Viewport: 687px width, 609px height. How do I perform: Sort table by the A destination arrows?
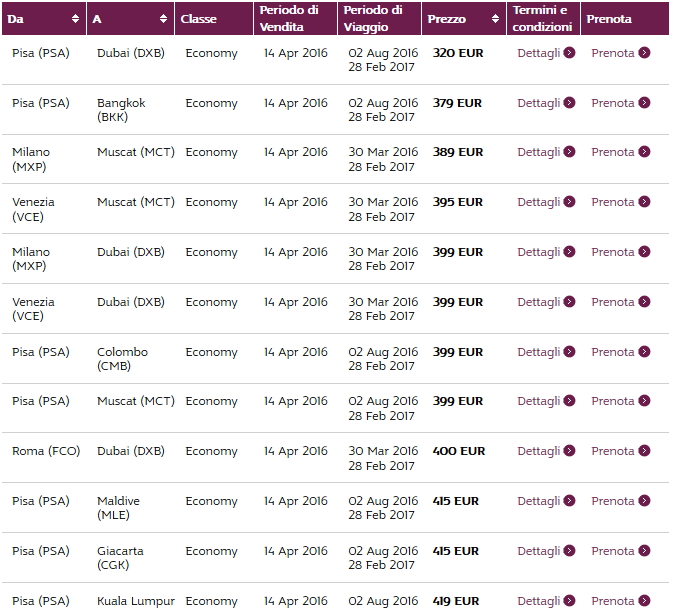pyautogui.click(x=164, y=19)
